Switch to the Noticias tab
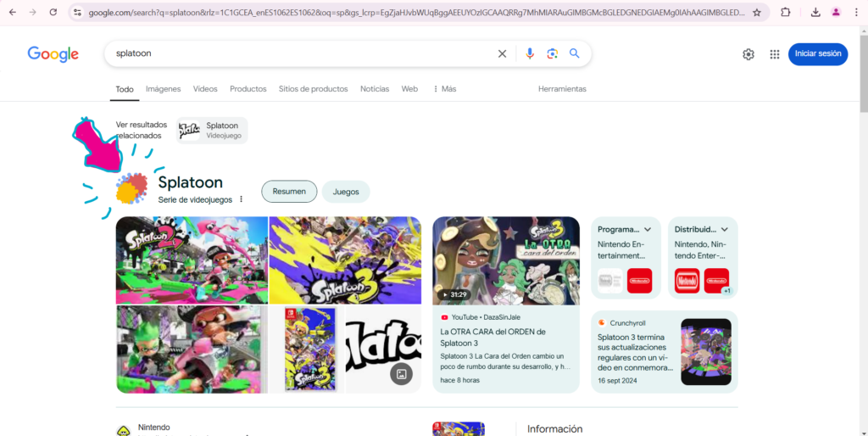Screen dimensions: 868x436 (x=375, y=89)
